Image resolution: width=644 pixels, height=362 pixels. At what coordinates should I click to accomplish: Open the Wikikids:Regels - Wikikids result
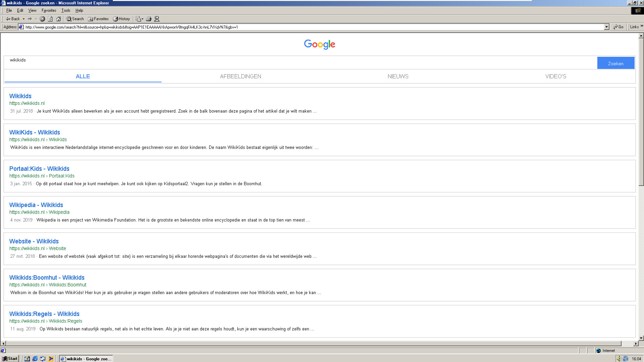[x=44, y=314]
